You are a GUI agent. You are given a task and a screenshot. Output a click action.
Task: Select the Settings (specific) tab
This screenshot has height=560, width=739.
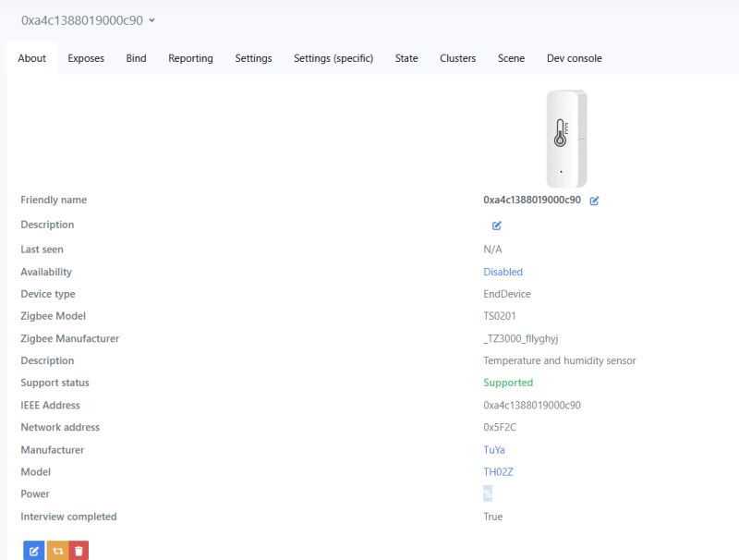coord(333,58)
